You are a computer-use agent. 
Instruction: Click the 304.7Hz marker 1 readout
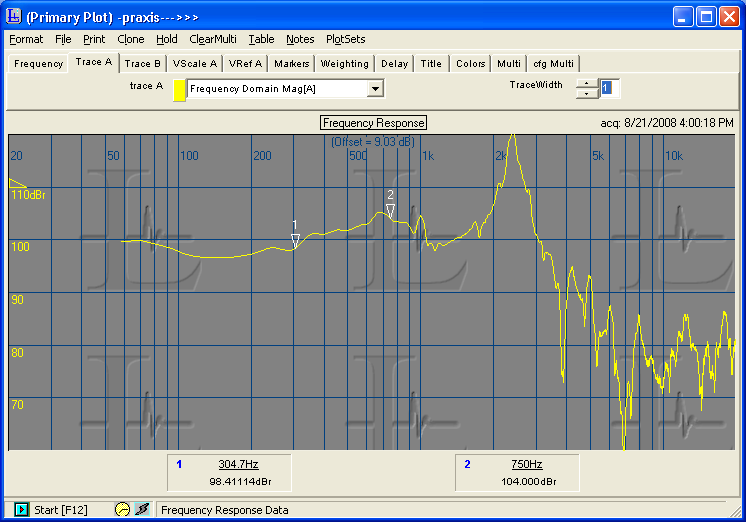coord(238,464)
